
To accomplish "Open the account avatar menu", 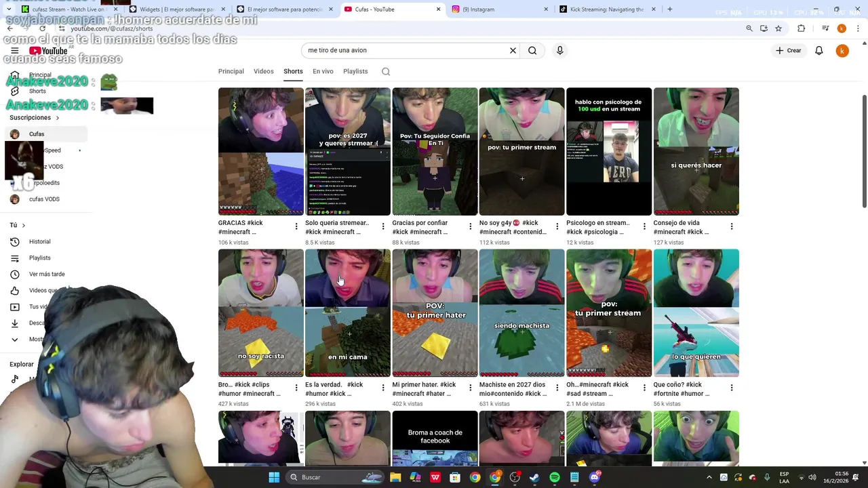I will click(842, 51).
